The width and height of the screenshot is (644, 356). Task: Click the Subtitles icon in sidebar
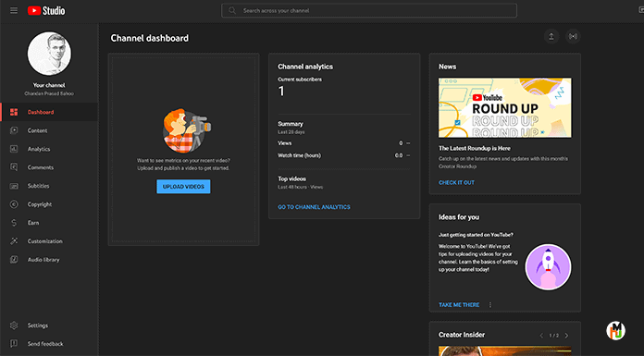click(14, 186)
